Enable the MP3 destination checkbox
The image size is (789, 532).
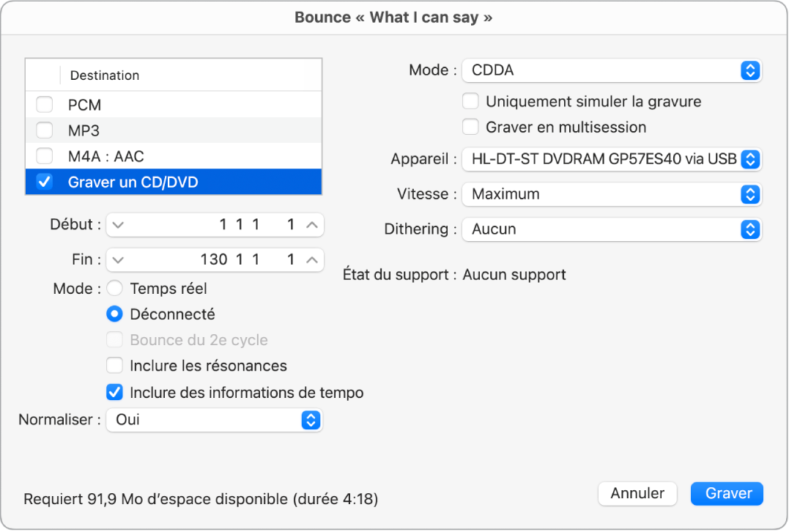pos(44,130)
